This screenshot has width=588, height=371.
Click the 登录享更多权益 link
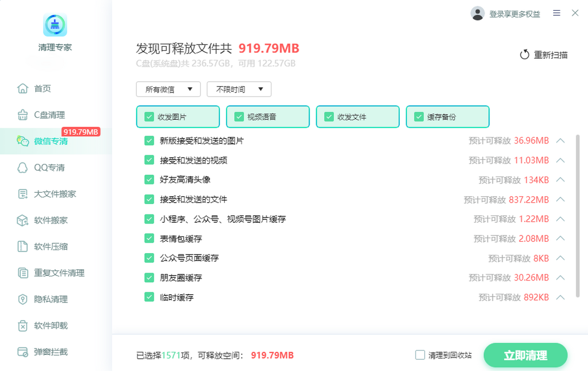click(514, 14)
